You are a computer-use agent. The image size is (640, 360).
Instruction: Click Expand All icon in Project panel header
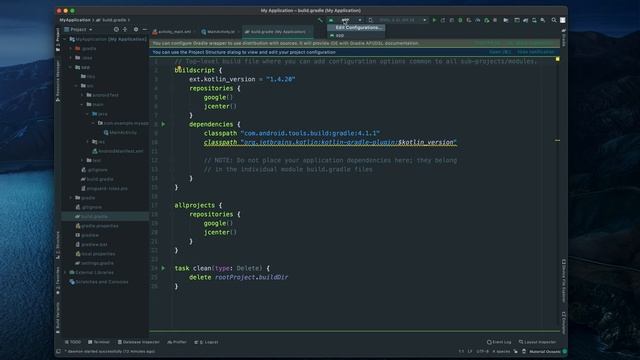[x=125, y=29]
